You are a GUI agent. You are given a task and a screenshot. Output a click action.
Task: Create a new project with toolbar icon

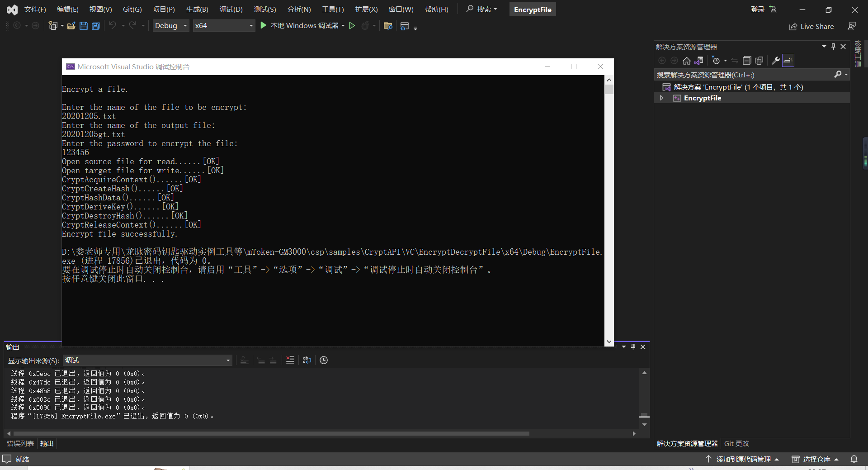click(x=53, y=26)
